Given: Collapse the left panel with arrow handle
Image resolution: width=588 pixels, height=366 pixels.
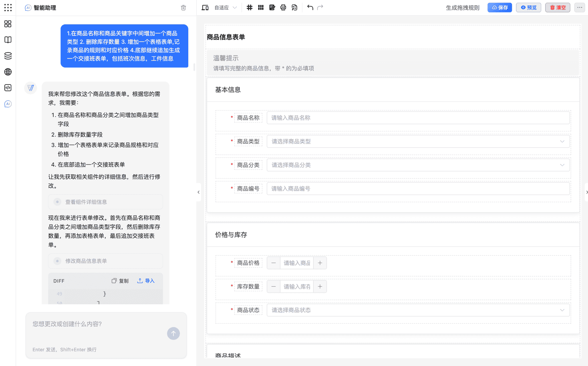Looking at the screenshot, I should click(x=198, y=192).
